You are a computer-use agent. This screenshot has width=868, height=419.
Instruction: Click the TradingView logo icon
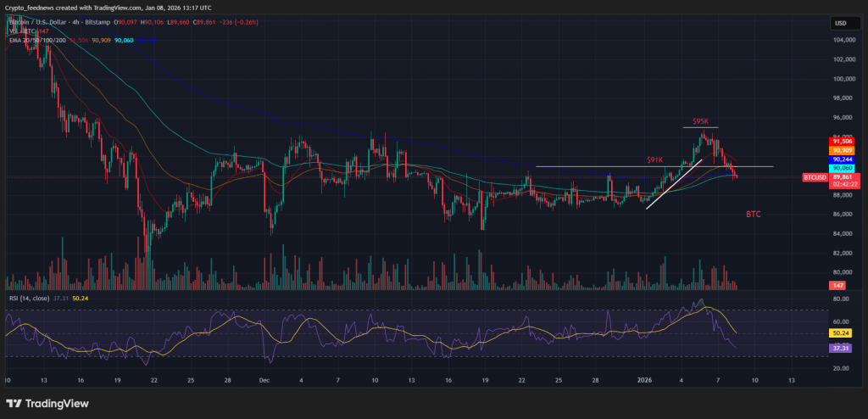point(14,404)
